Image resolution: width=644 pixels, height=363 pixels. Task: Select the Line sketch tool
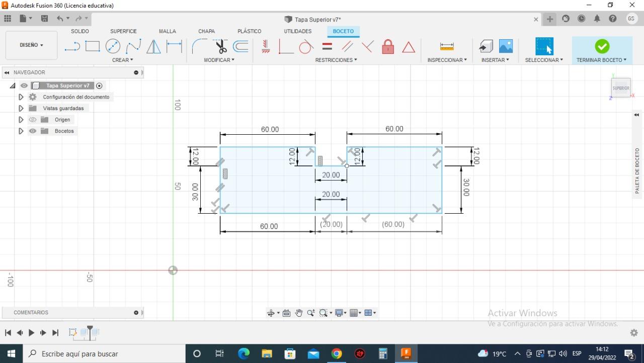[x=72, y=47]
